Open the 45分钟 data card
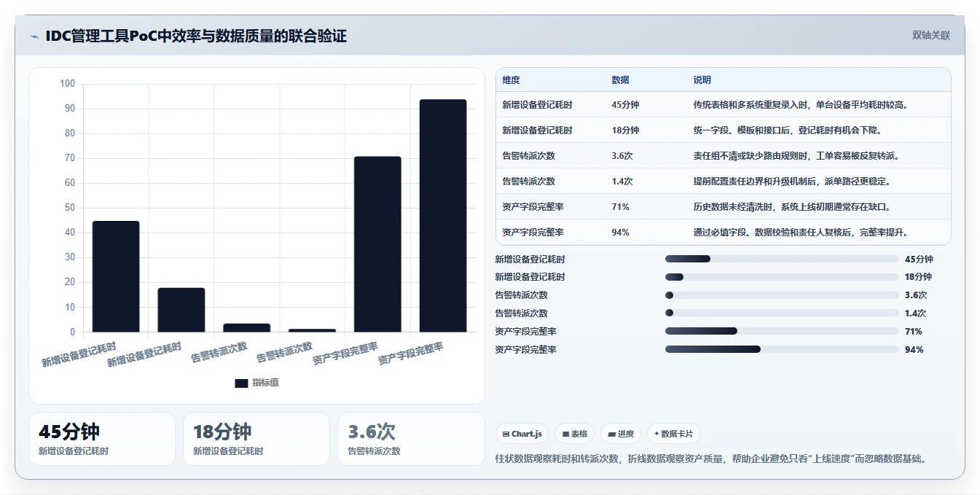This screenshot has width=980, height=495. (102, 439)
